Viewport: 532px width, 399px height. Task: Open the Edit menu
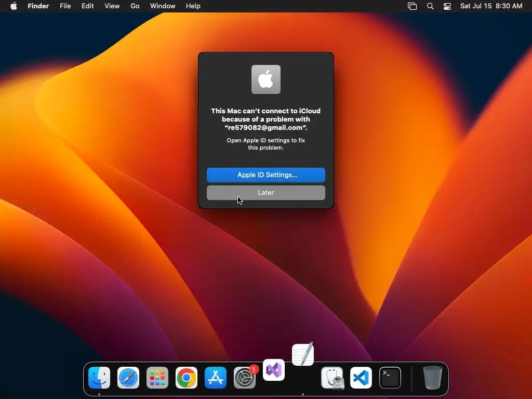pos(87,6)
